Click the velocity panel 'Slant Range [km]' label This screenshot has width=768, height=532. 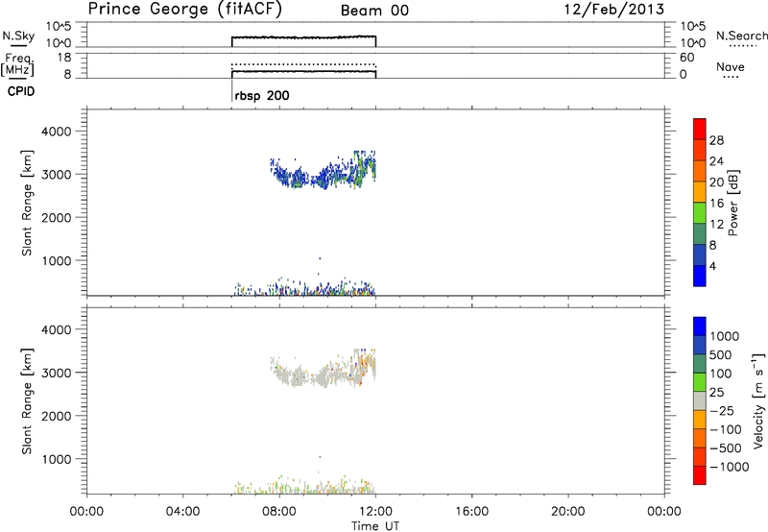pos(27,401)
